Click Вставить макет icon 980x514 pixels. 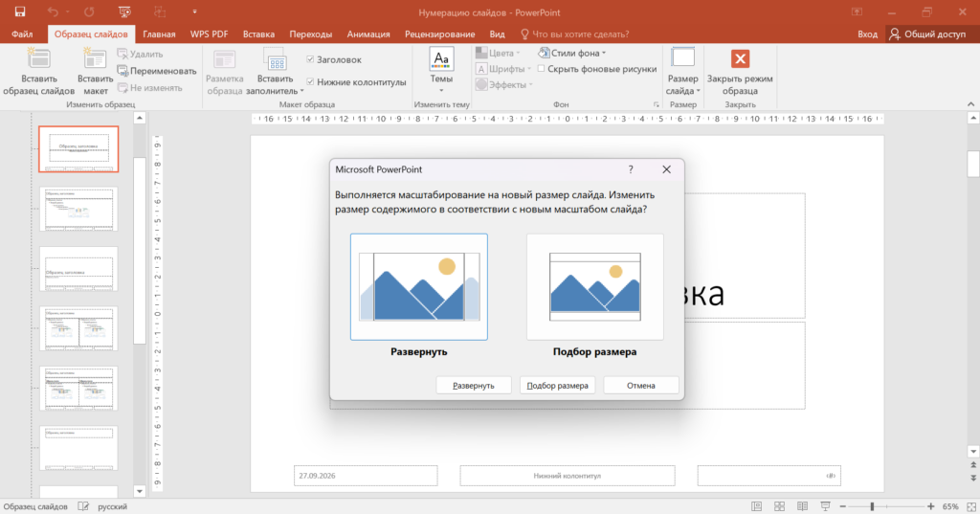pyautogui.click(x=95, y=72)
